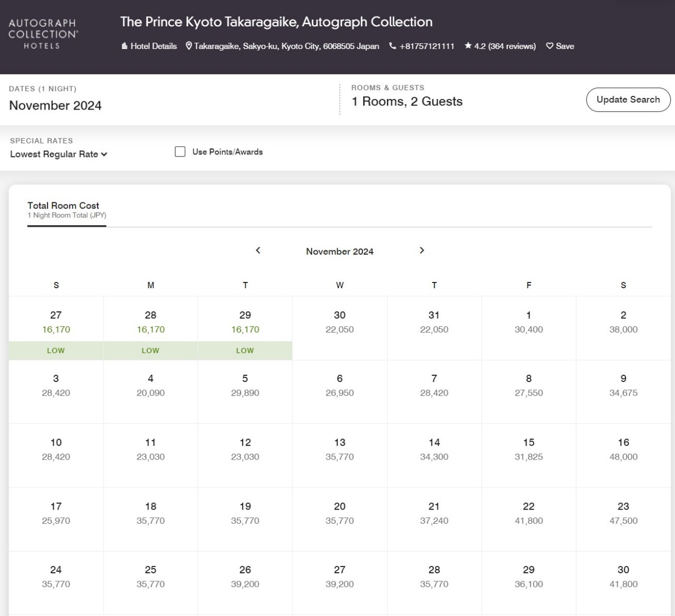Open Hotel Details link
The width and height of the screenshot is (675, 616).
(149, 46)
